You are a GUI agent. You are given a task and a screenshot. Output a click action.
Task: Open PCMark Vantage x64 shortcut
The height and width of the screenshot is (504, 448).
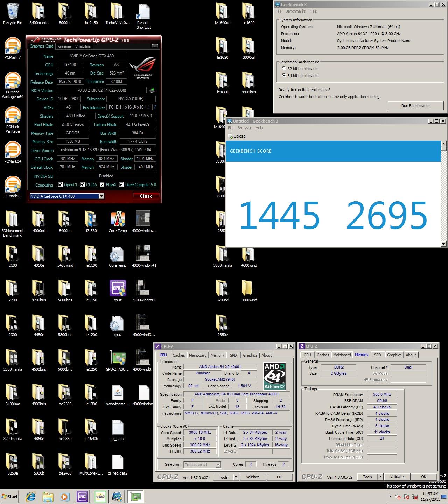point(13,85)
